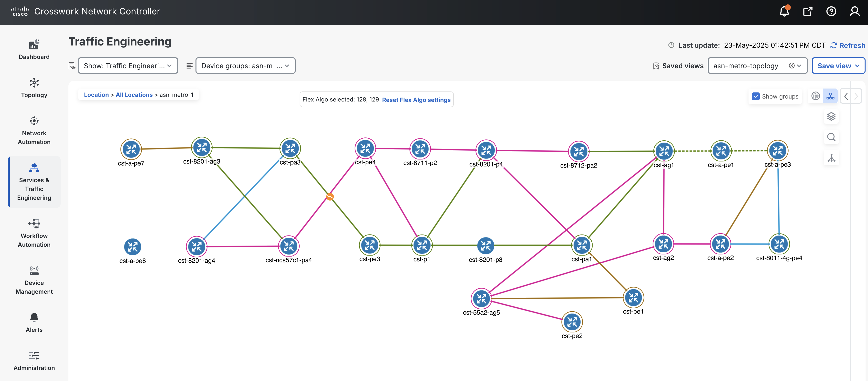The image size is (868, 381).
Task: Click the help question mark icon
Action: tap(831, 11)
